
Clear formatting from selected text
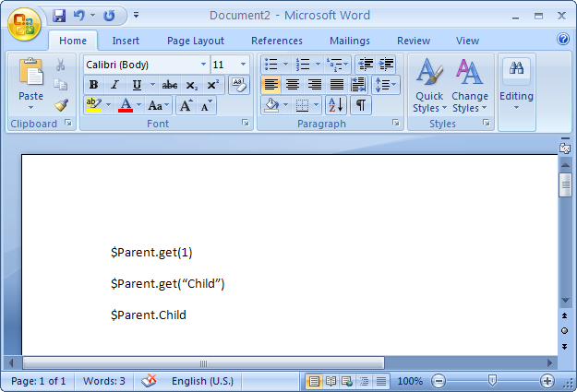(x=239, y=85)
